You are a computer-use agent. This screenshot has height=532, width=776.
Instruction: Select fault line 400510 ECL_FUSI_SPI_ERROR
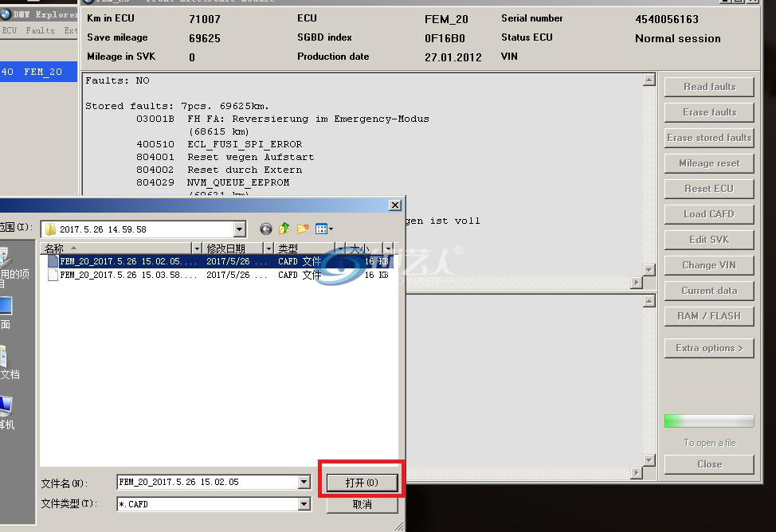[x=219, y=144]
